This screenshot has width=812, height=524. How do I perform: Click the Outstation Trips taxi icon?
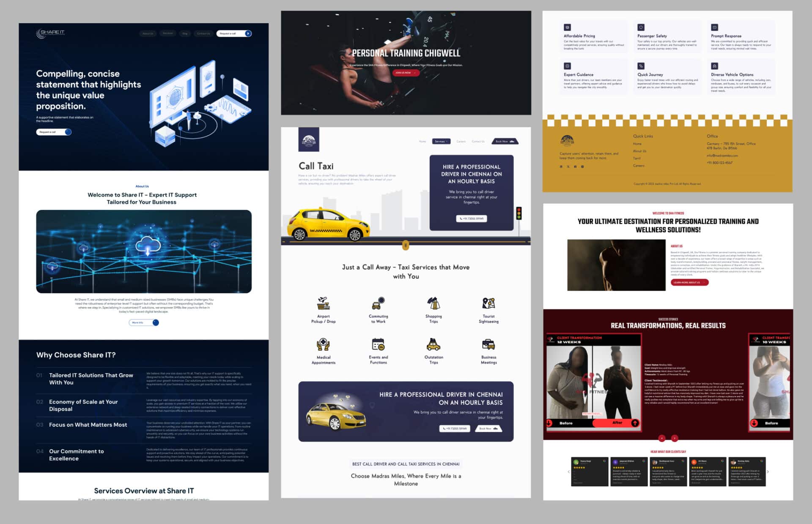[433, 344]
